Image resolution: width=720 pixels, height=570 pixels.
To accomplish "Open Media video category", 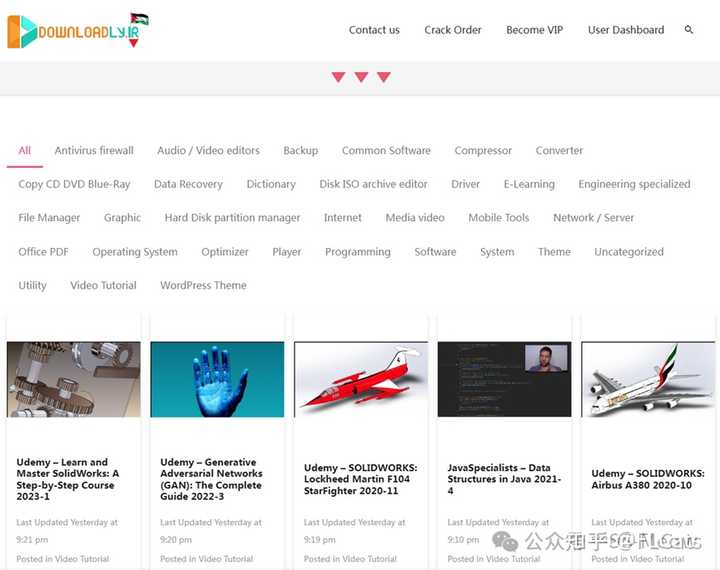I will pyautogui.click(x=415, y=218).
